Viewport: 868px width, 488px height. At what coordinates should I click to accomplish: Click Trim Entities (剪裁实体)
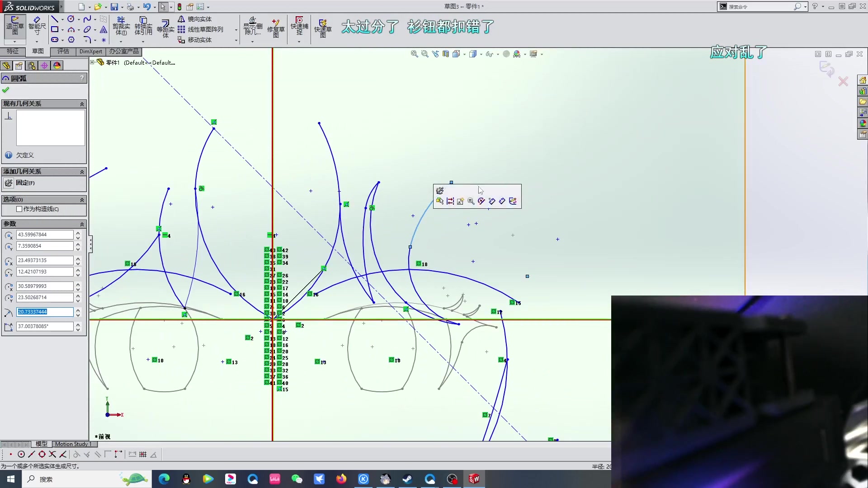click(121, 26)
